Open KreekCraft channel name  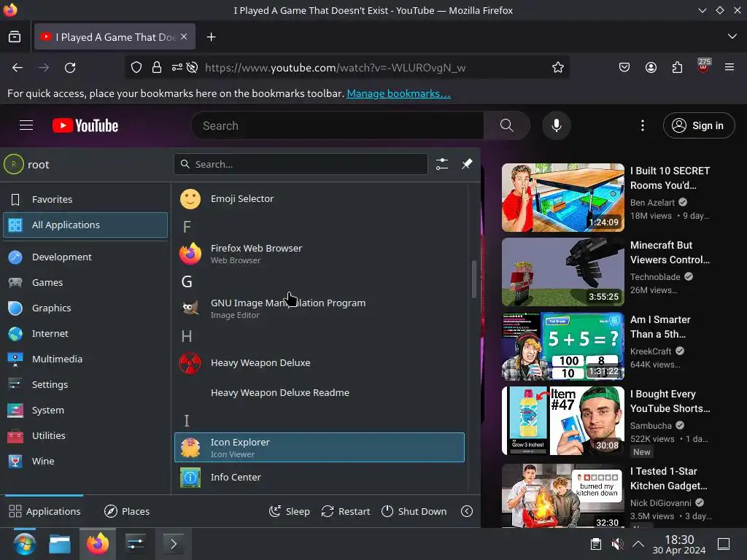650,351
